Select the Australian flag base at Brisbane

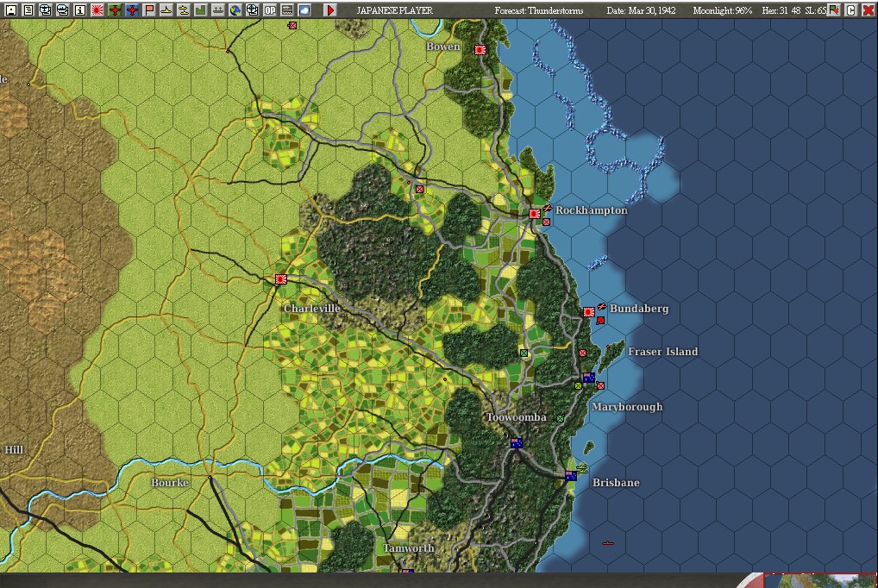(x=571, y=476)
